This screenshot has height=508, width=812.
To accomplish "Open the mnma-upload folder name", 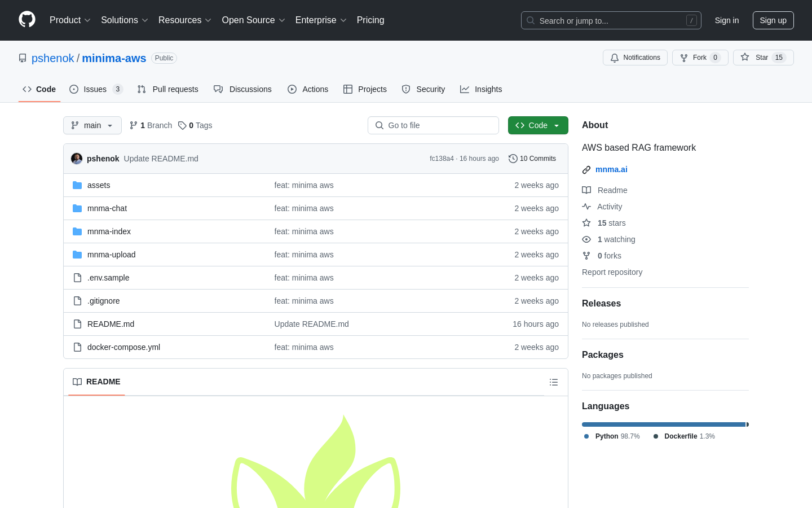I will pyautogui.click(x=112, y=255).
